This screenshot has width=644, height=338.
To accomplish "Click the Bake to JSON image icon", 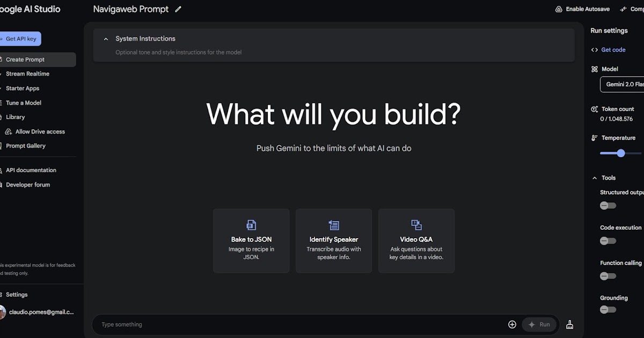I will [251, 225].
